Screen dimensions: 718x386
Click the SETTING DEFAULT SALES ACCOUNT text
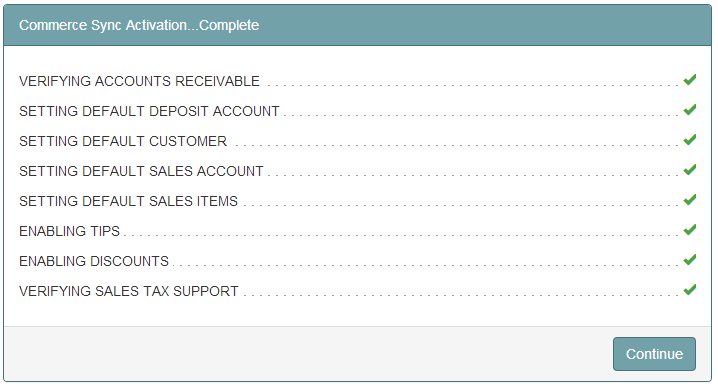click(x=141, y=171)
